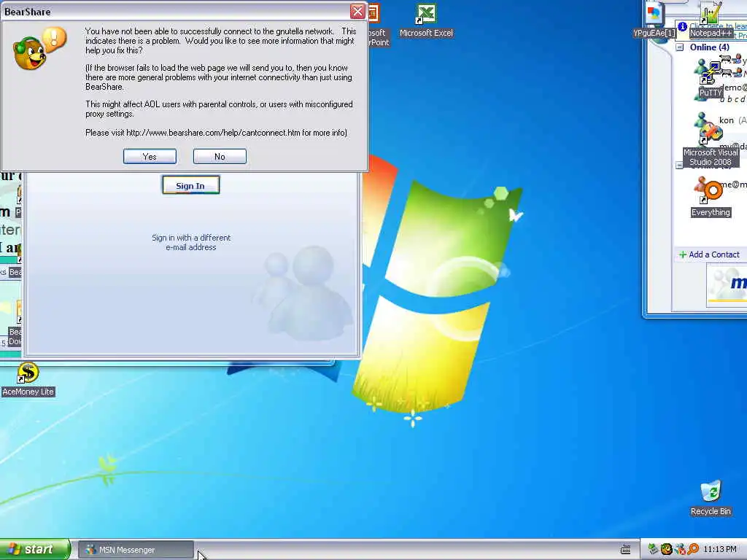Screen dimensions: 747x560
Task: Click the MSN Messenger tray icon with red X
Action: coord(680,550)
